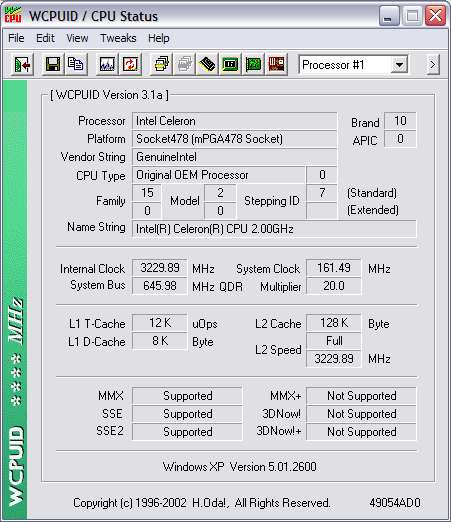Click the refresh toolbar icon

point(130,64)
